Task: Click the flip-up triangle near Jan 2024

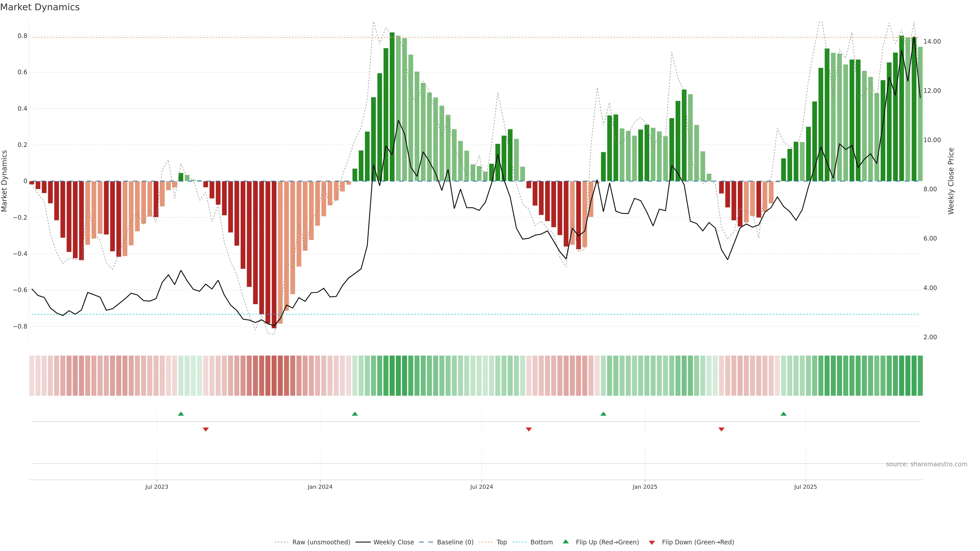Action: (x=354, y=414)
